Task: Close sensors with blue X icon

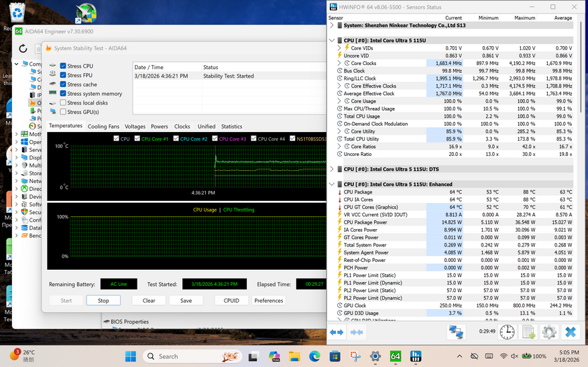Action: pyautogui.click(x=570, y=332)
